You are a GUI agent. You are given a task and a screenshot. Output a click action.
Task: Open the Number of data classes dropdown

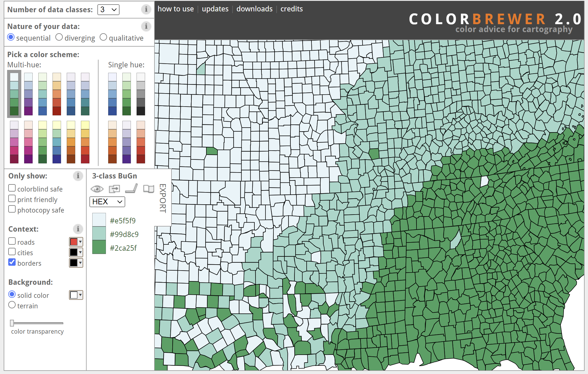click(x=108, y=9)
